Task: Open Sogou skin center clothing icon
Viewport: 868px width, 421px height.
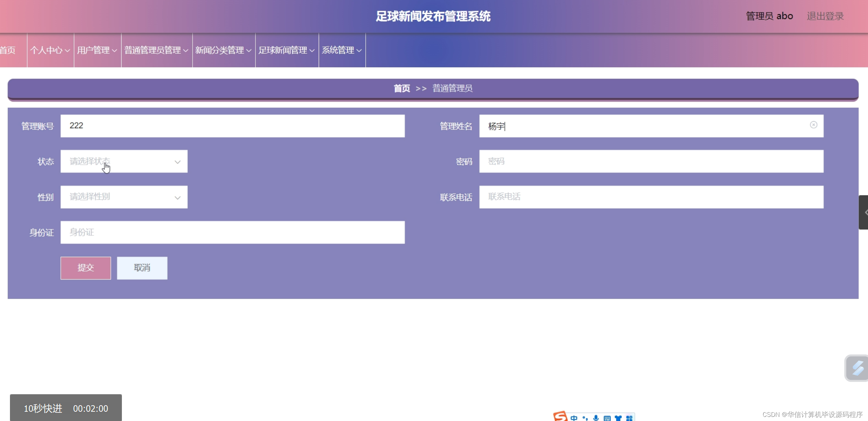Action: click(x=619, y=418)
